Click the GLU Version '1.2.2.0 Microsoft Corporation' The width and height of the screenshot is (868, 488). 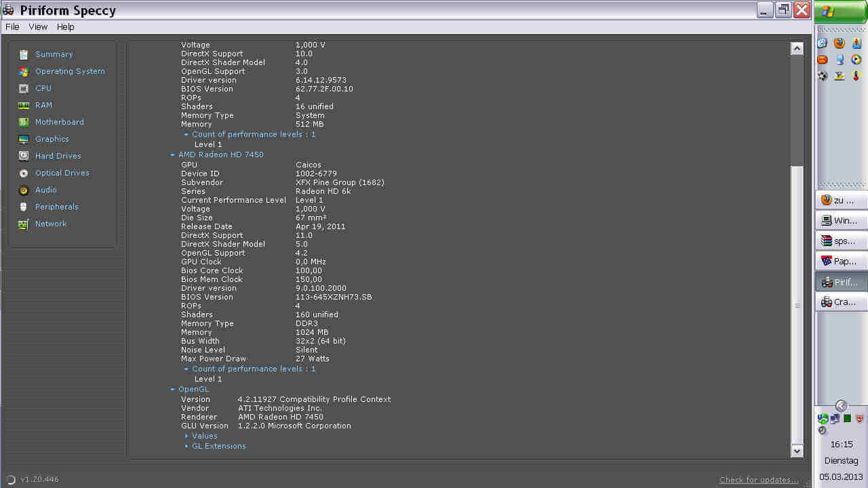pyautogui.click(x=294, y=426)
